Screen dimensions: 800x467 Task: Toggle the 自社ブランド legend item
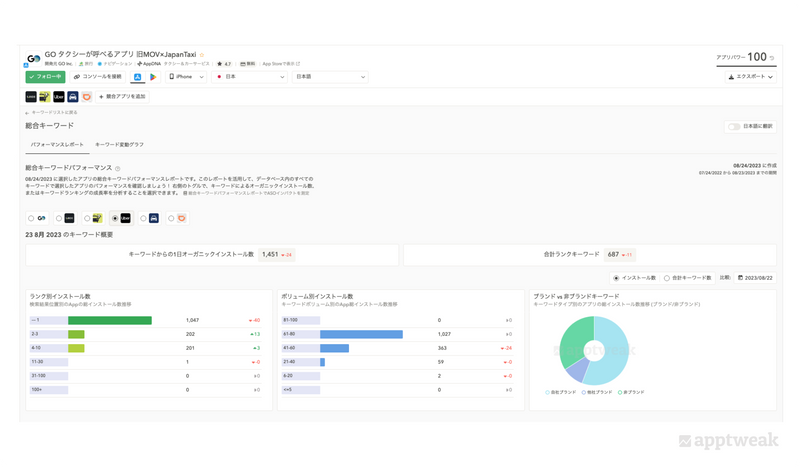[x=561, y=392]
